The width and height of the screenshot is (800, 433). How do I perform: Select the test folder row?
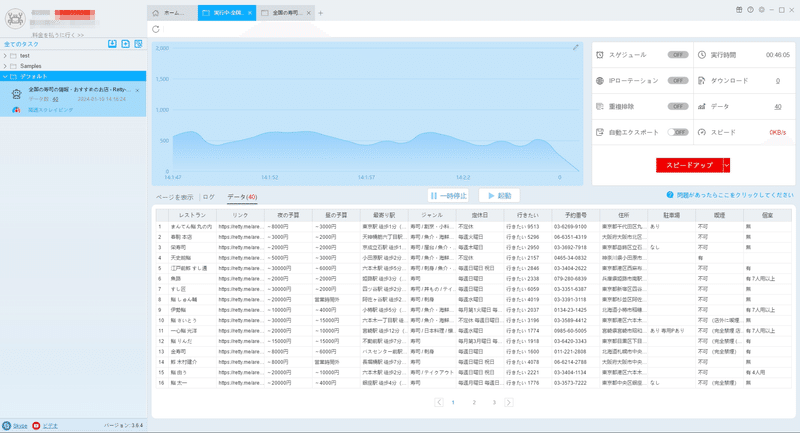pos(73,56)
